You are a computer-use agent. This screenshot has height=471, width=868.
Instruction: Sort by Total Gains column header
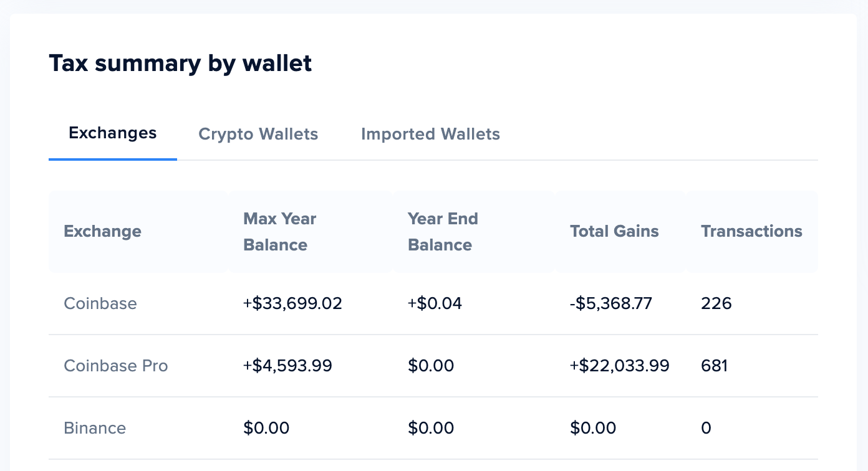click(614, 231)
